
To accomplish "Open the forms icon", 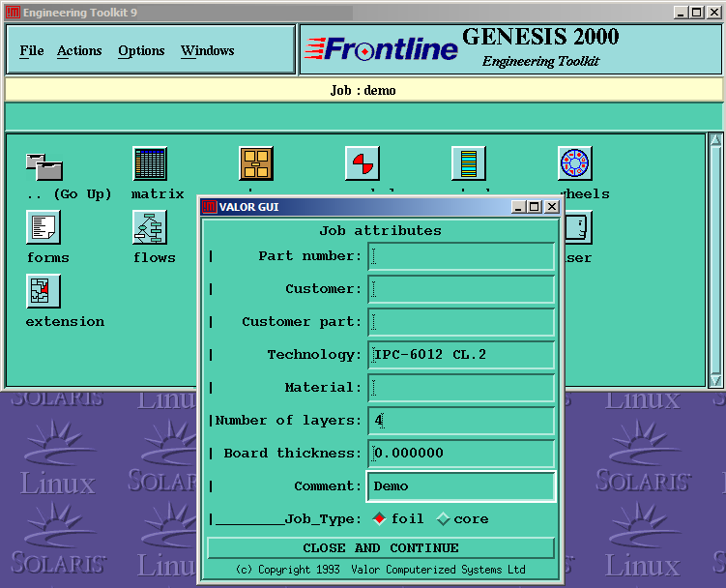I will (44, 227).
